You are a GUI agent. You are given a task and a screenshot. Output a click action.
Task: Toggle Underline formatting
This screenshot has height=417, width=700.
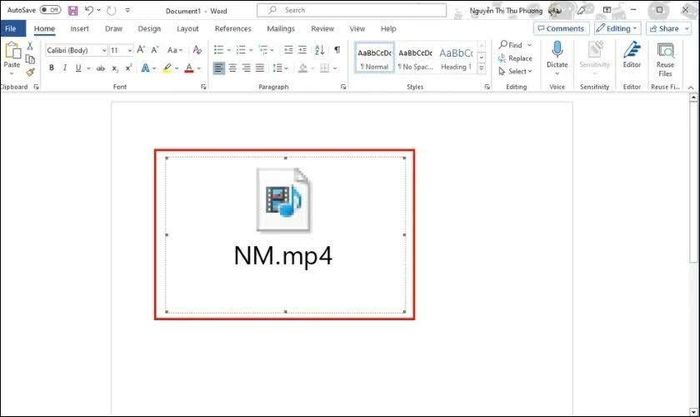[x=79, y=68]
